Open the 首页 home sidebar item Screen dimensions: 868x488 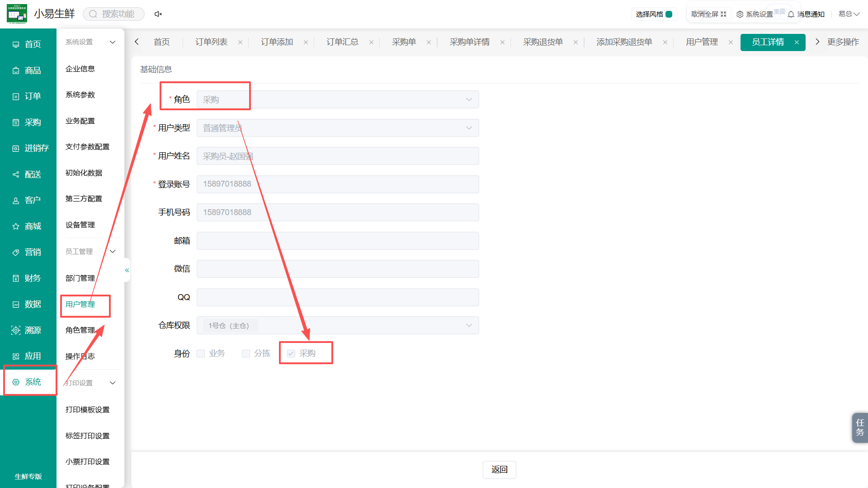(x=28, y=44)
